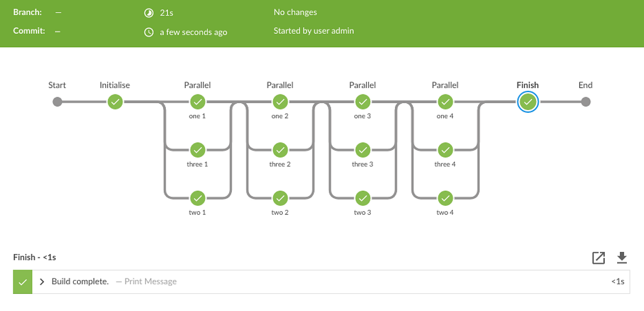Click the green check node for one 1
The width and height of the screenshot is (644, 311).
(197, 102)
